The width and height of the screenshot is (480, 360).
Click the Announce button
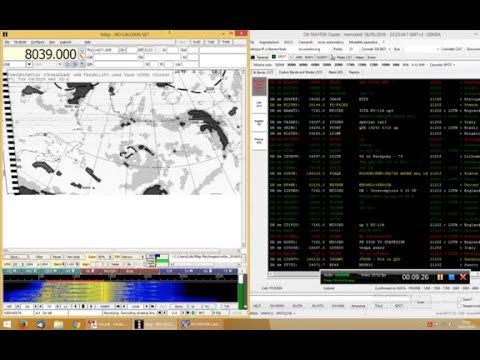coord(358,306)
